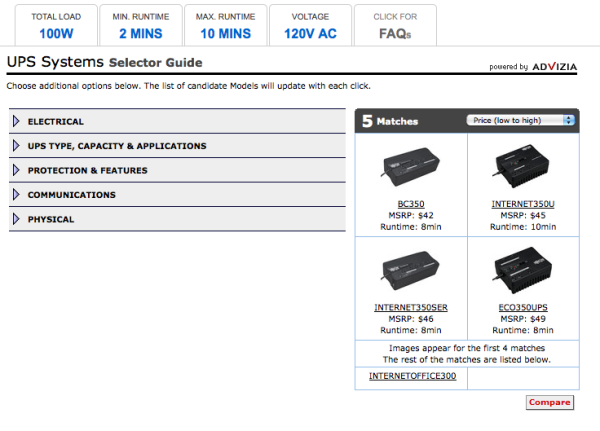Open the INTERNET350U model link
Image resolution: width=600 pixels, height=431 pixels.
tap(523, 203)
